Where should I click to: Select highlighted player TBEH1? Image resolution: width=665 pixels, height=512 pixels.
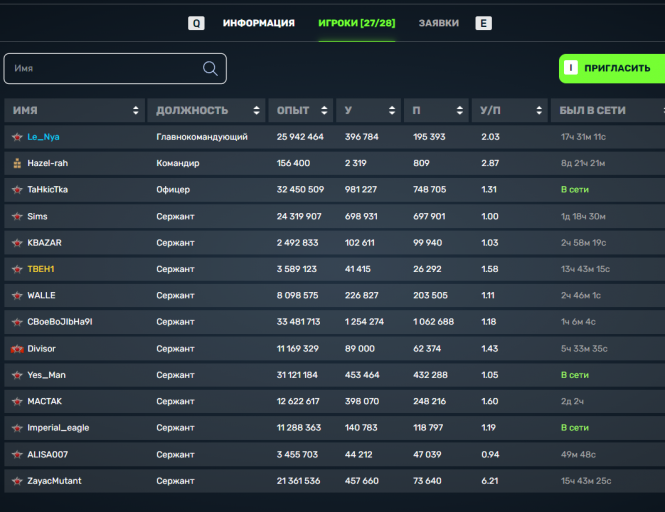pyautogui.click(x=41, y=269)
